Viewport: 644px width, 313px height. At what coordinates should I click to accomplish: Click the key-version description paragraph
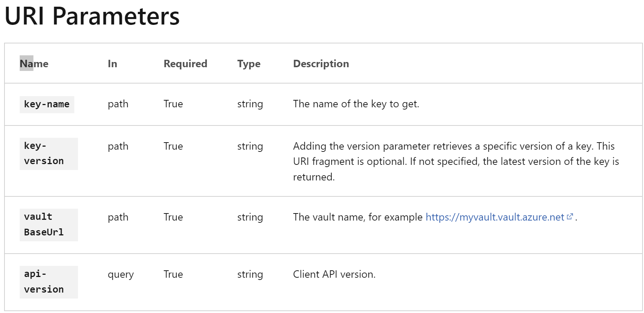(x=456, y=162)
